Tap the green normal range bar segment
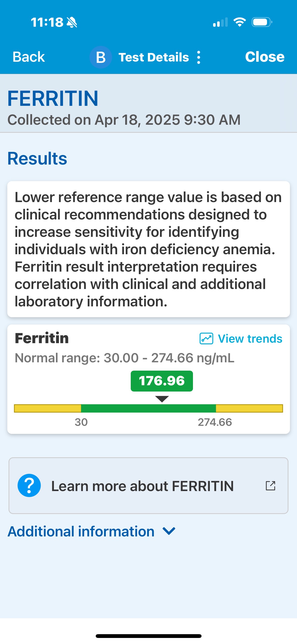The width and height of the screenshot is (297, 644). (x=148, y=408)
